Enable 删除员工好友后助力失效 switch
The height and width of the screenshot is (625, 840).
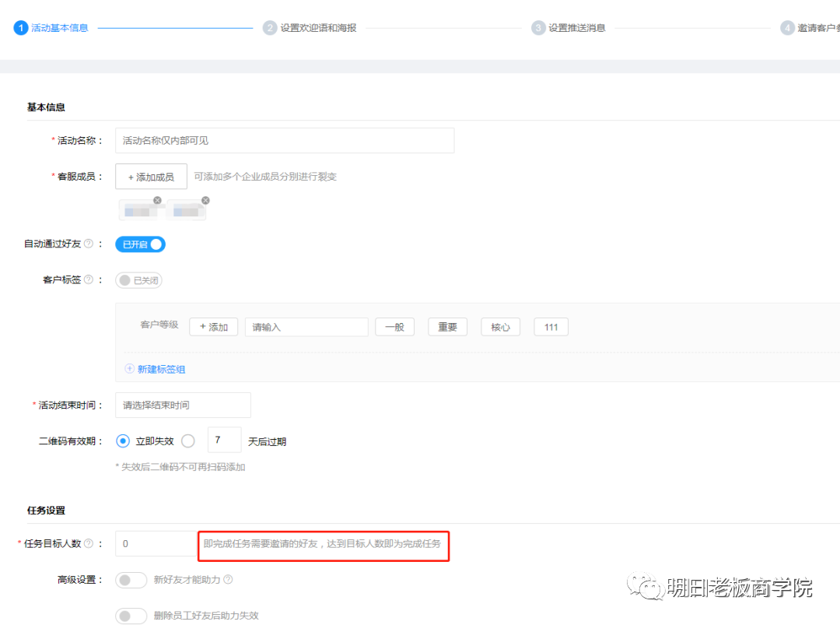click(x=131, y=616)
